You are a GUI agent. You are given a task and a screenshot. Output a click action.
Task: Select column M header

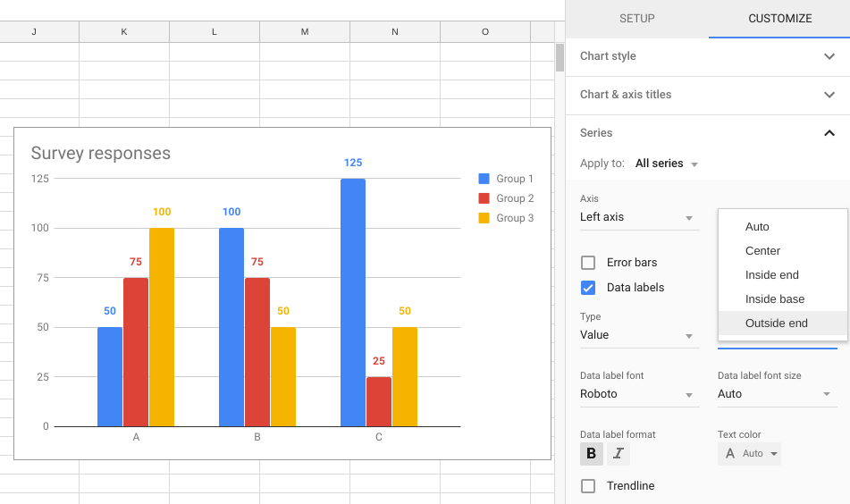pos(305,32)
